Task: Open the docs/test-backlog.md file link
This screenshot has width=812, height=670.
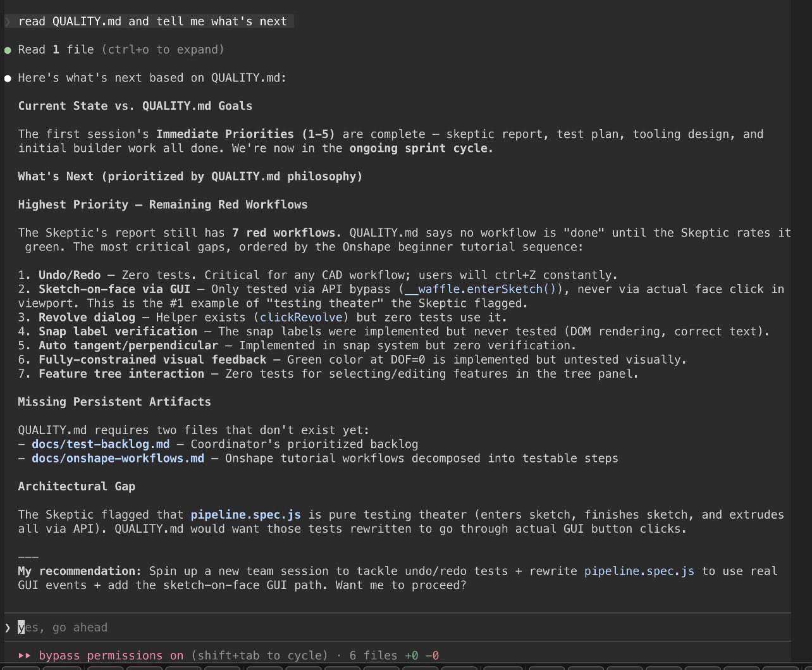Action: (101, 444)
